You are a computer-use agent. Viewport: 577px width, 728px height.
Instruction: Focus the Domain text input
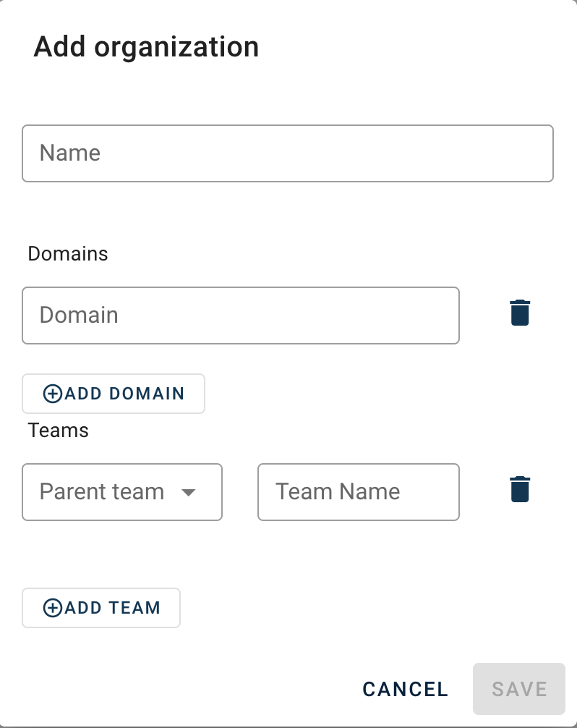[240, 315]
